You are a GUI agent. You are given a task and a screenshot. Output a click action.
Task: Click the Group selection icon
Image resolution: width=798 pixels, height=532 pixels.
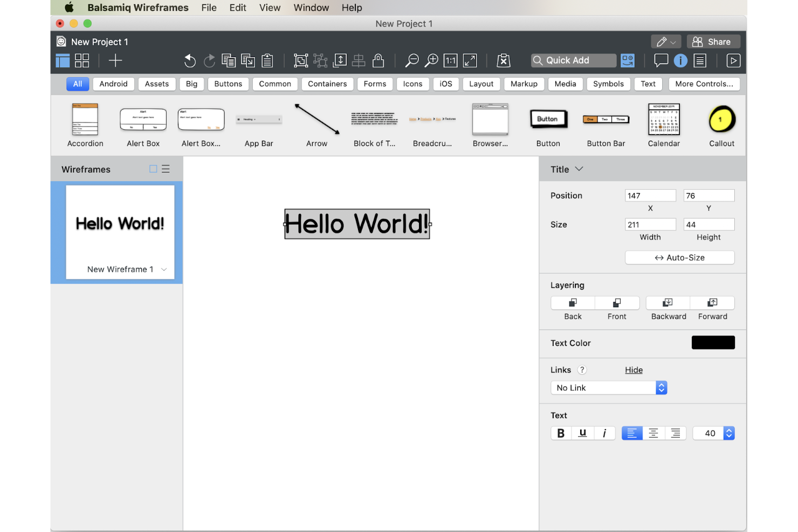point(301,60)
